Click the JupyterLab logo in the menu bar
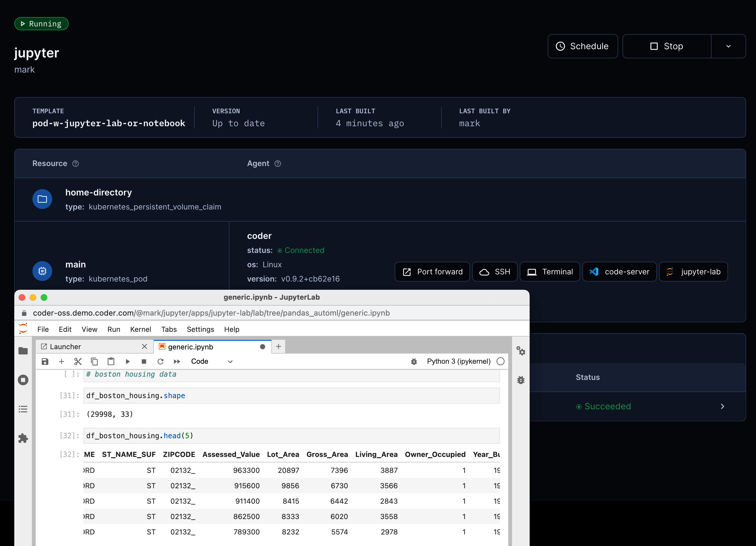Viewport: 756px width, 546px height. [x=23, y=329]
